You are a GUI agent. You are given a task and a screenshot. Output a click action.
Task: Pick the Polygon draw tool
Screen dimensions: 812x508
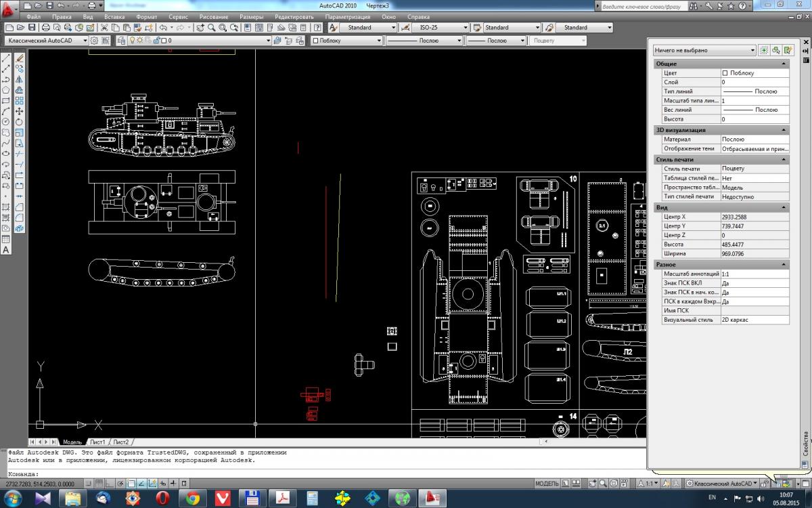[6, 89]
